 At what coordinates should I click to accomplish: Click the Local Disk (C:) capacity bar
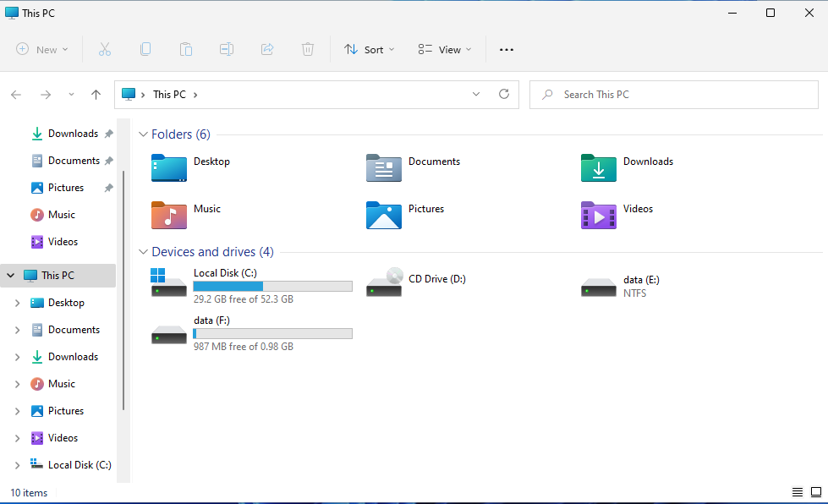point(272,286)
